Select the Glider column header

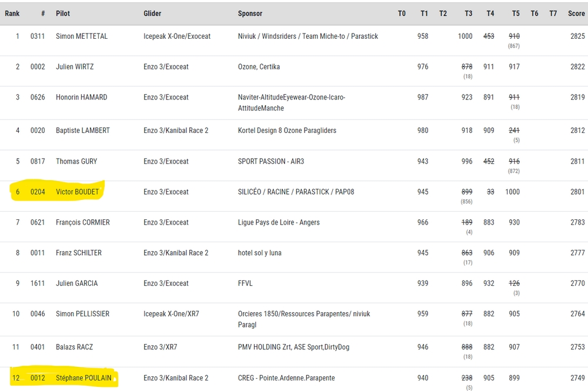pyautogui.click(x=152, y=14)
